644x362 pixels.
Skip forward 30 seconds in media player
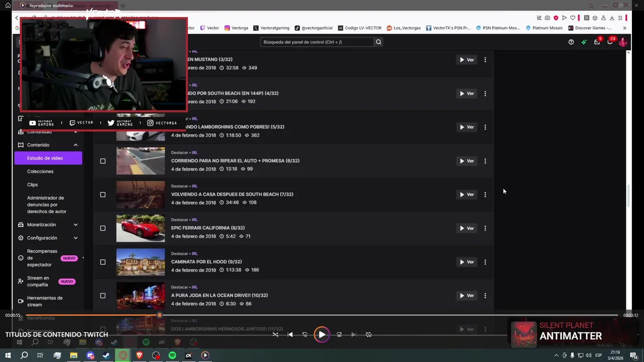click(339, 334)
